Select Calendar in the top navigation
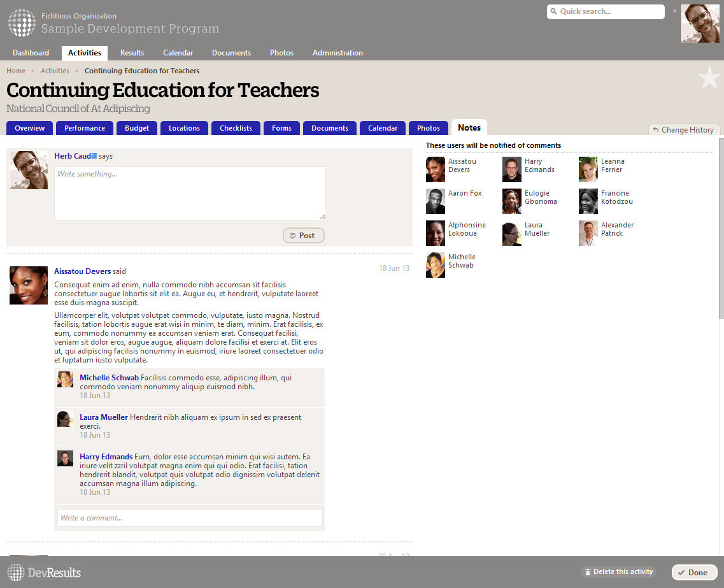This screenshot has width=724, height=588. click(178, 53)
